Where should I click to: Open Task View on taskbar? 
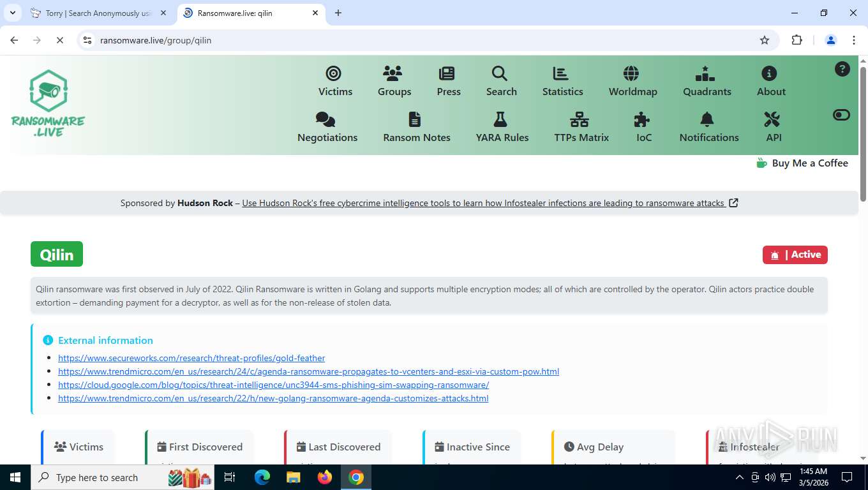point(230,477)
